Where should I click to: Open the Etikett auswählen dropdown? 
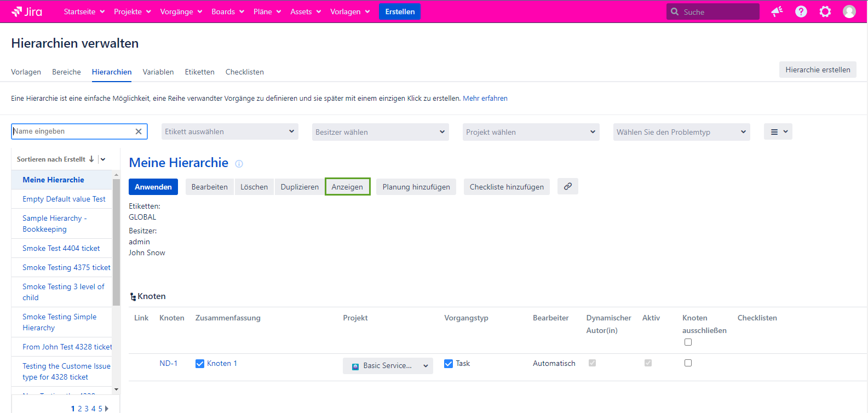229,131
